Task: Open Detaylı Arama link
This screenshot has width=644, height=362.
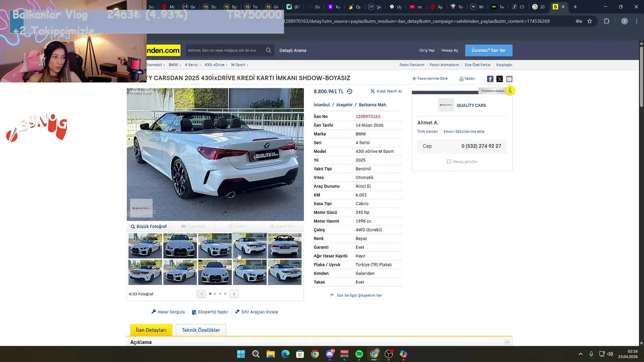Action: pyautogui.click(x=293, y=50)
